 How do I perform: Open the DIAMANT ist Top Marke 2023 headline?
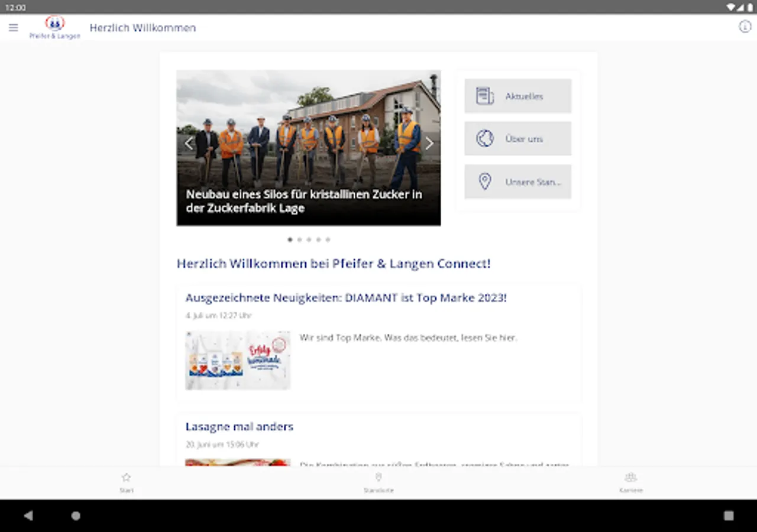346,298
